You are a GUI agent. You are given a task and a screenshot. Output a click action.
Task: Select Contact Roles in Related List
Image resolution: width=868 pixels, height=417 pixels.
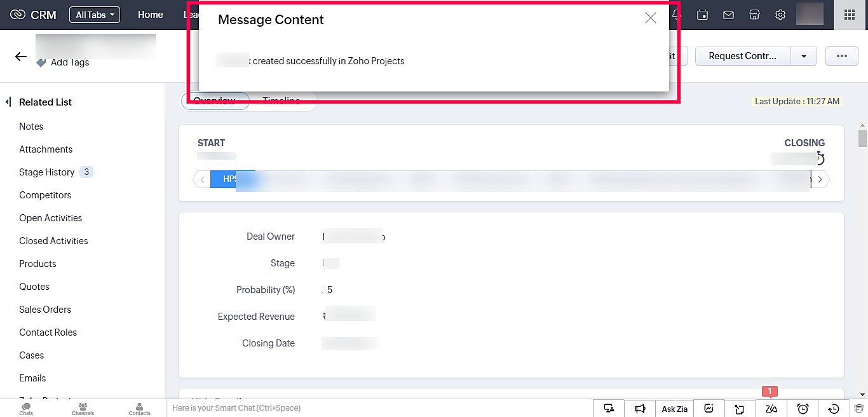tap(48, 332)
